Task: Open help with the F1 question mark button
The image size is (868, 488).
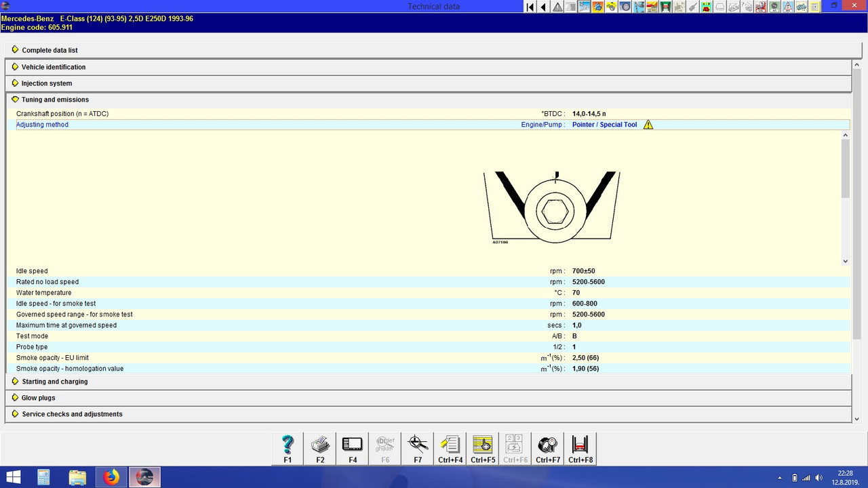Action: click(x=288, y=449)
